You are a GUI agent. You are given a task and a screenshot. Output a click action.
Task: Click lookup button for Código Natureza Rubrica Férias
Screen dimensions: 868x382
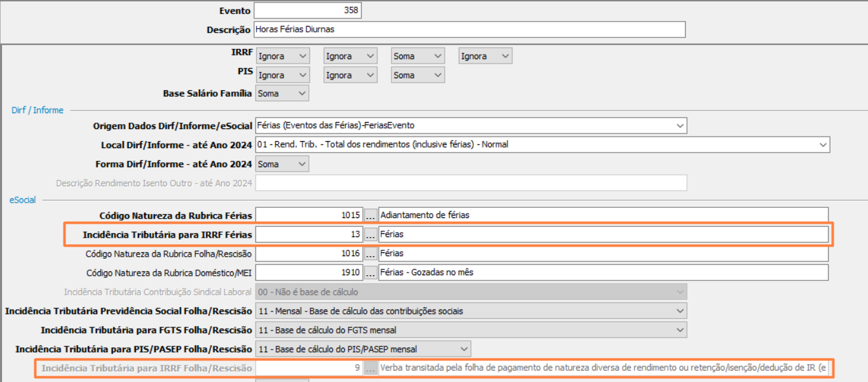[x=370, y=215]
